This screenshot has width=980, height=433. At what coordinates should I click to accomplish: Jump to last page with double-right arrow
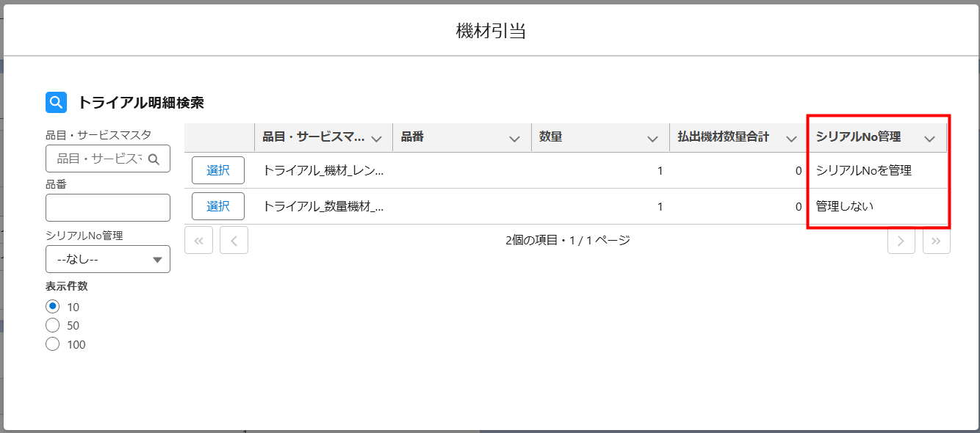pyautogui.click(x=936, y=240)
